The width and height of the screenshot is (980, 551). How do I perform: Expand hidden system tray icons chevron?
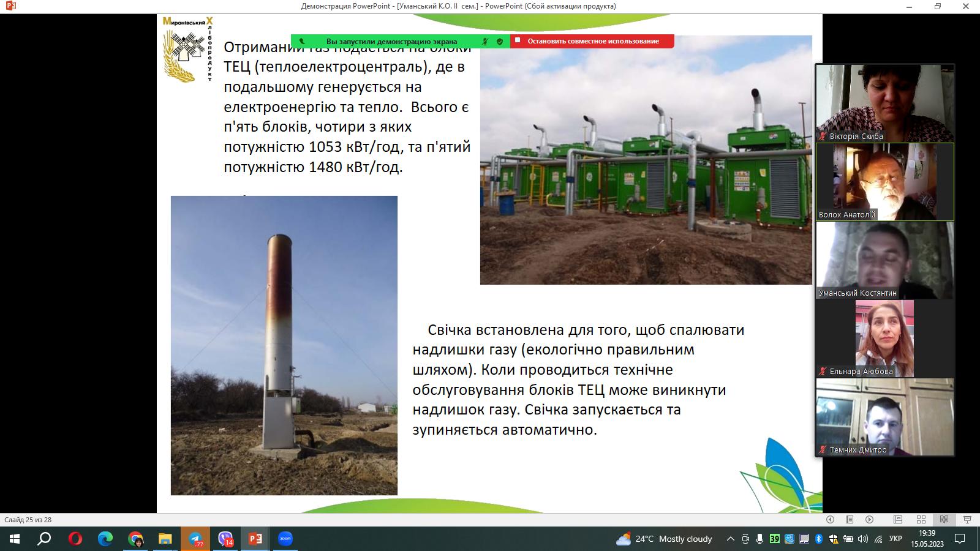pos(730,539)
